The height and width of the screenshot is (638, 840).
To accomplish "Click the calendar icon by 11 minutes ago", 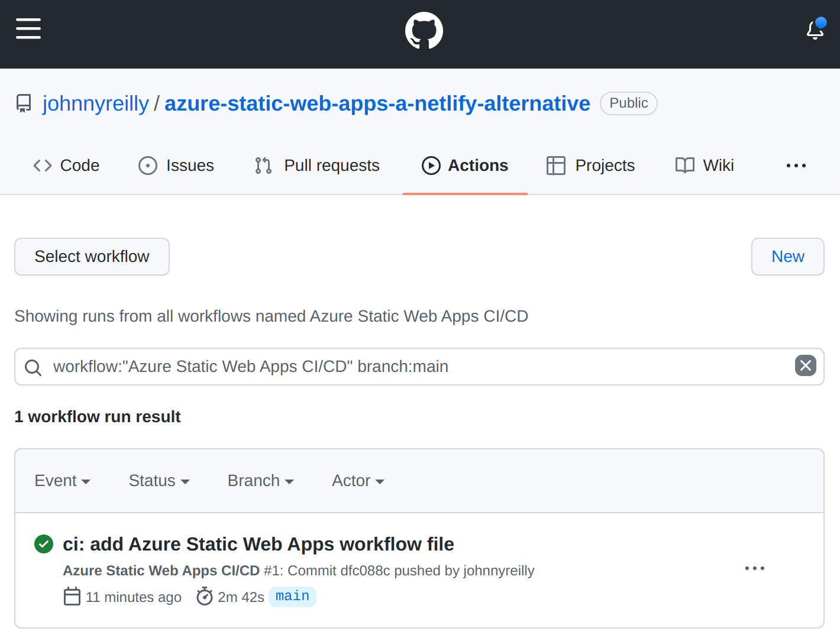I will tap(72, 597).
